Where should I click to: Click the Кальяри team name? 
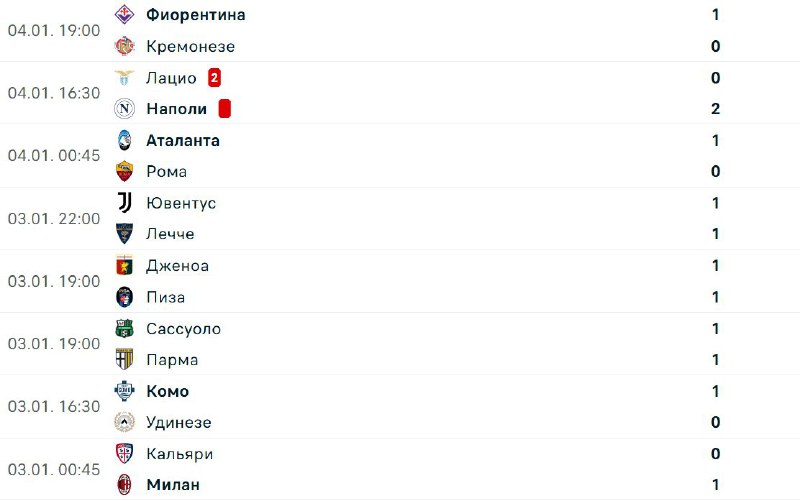179,454
